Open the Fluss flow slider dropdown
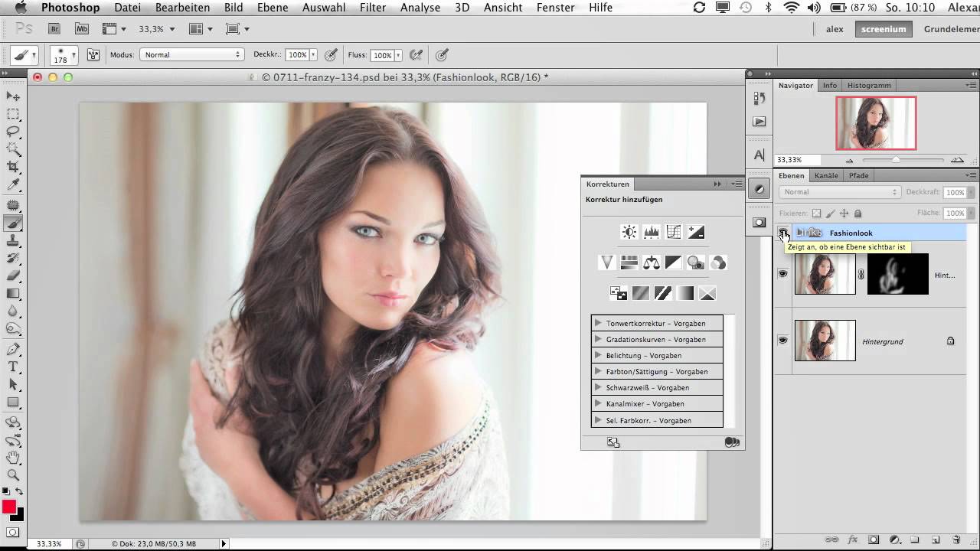This screenshot has width=980, height=551. (398, 55)
